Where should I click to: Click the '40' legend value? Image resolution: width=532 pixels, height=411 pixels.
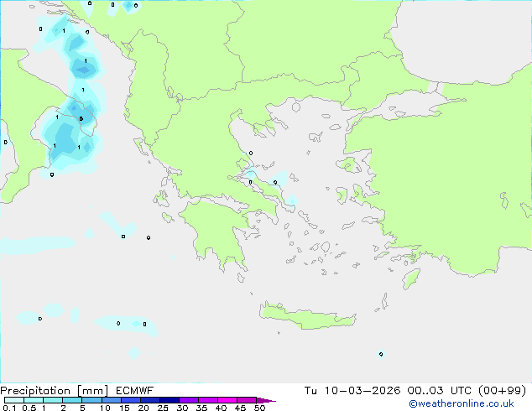tap(221, 408)
